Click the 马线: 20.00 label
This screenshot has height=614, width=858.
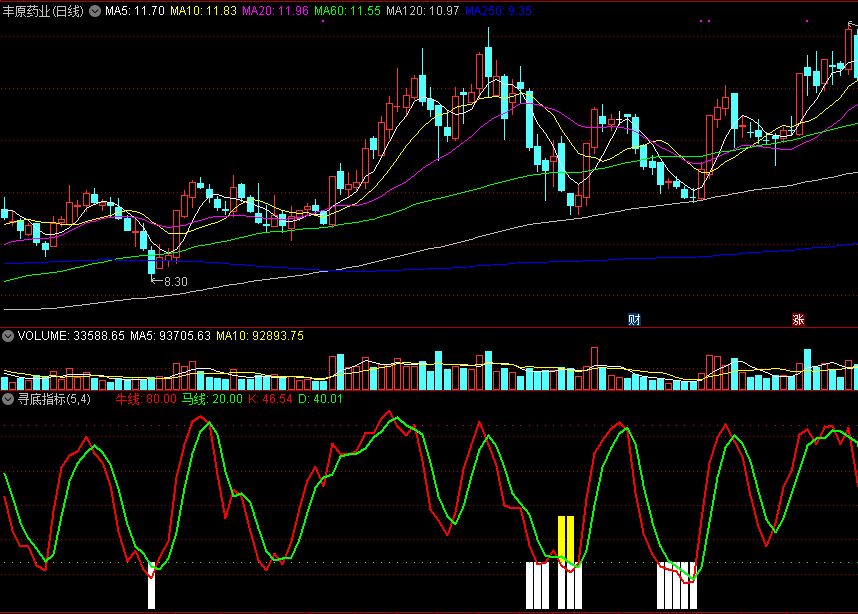[x=212, y=399]
